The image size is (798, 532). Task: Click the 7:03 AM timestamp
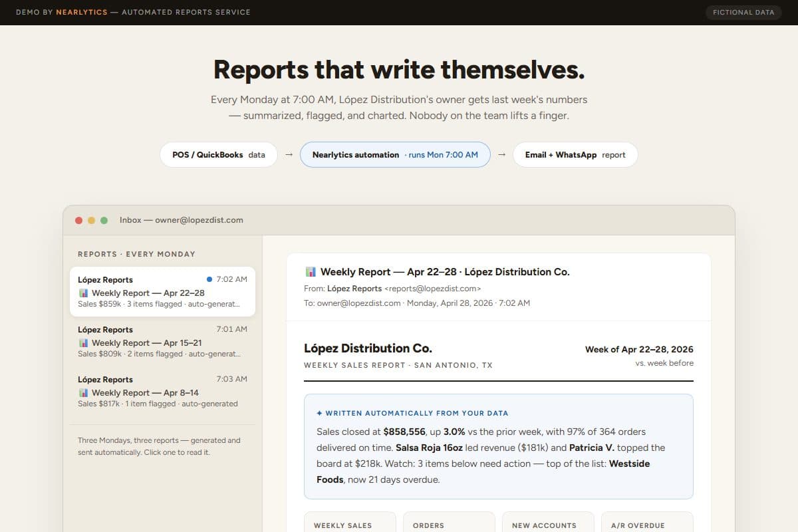(x=231, y=379)
